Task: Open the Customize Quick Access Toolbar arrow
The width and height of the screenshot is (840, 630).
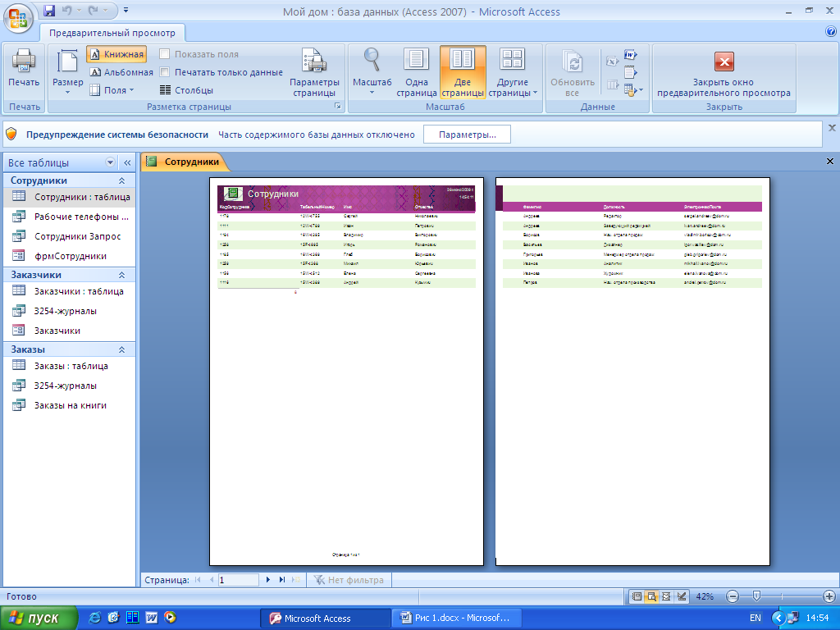Action: (126, 10)
